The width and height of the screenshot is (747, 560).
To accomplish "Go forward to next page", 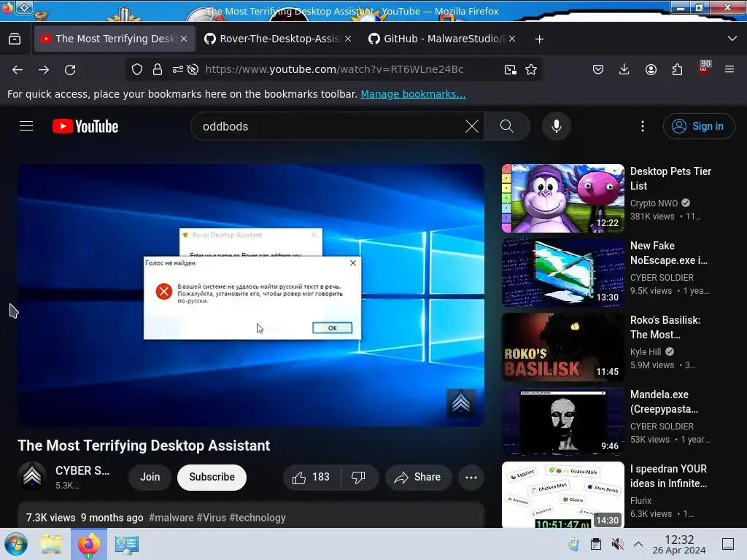I will 44,70.
